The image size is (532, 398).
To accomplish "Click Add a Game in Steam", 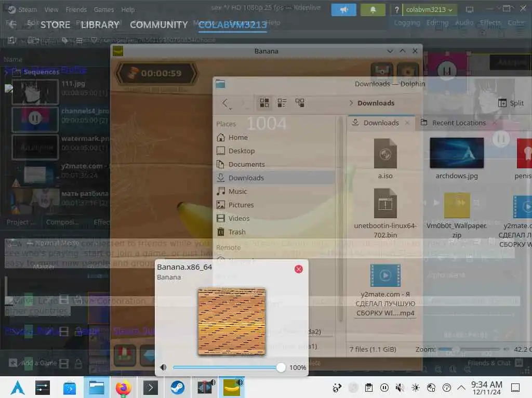I will [33, 363].
